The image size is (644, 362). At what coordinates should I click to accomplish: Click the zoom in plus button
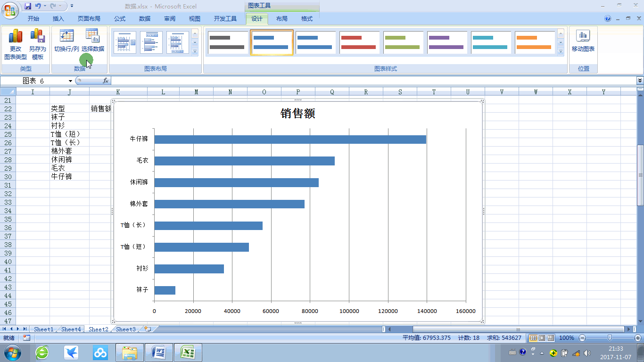[638, 338]
